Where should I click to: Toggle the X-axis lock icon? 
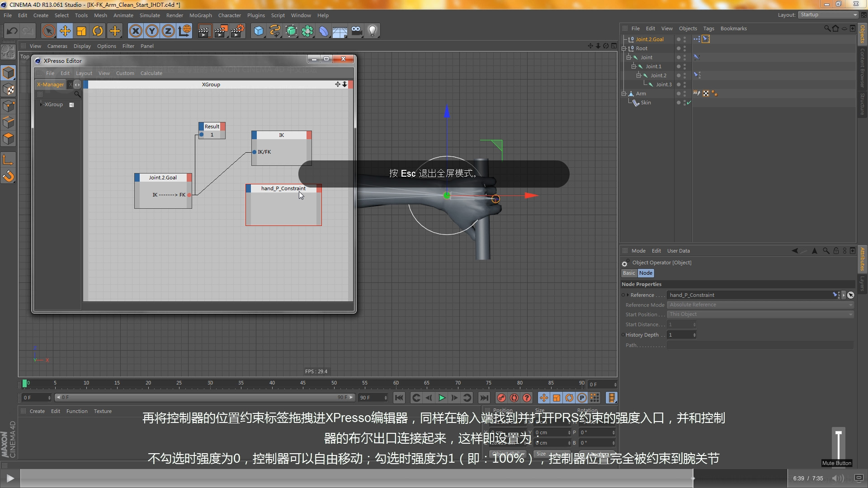(136, 31)
